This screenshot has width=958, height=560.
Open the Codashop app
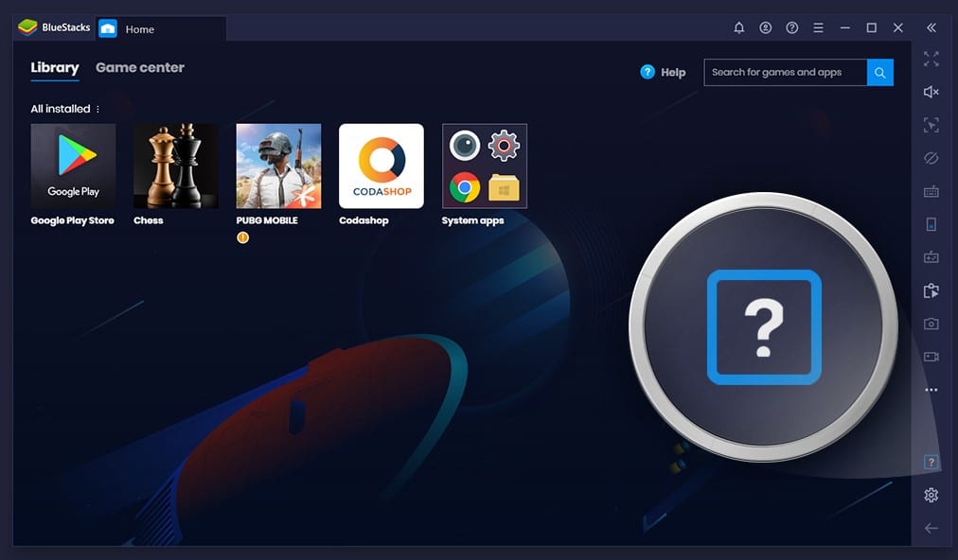[x=381, y=166]
